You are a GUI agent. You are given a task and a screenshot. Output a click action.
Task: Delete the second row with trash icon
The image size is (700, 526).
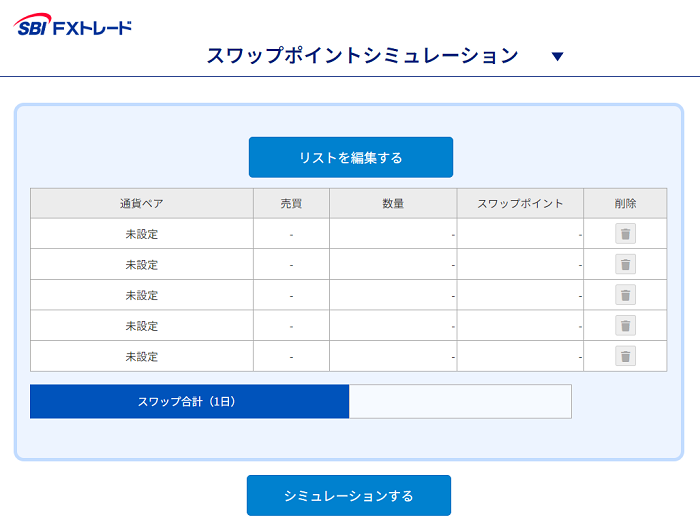click(625, 264)
